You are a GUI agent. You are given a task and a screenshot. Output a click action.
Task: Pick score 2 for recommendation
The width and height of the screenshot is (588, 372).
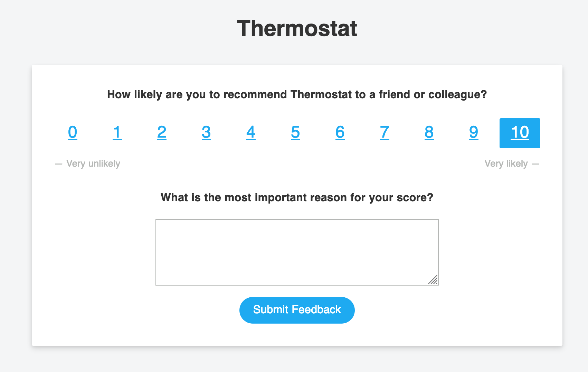pos(162,133)
